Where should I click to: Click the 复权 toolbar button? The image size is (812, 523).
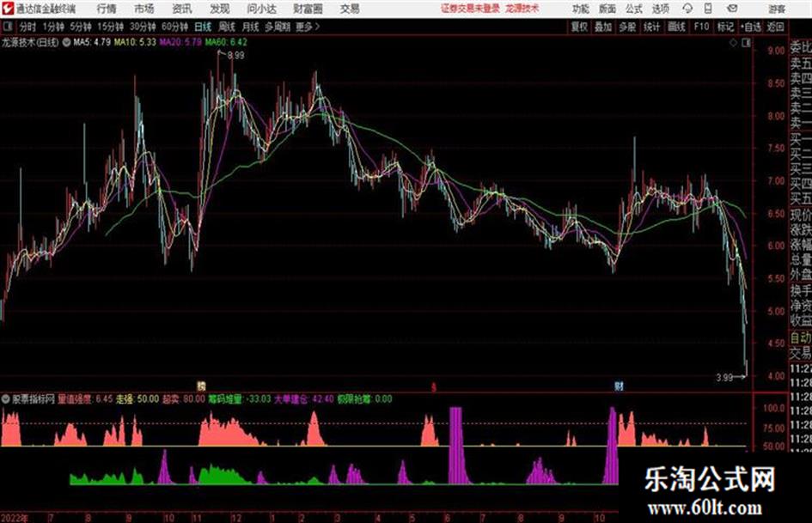(x=579, y=27)
